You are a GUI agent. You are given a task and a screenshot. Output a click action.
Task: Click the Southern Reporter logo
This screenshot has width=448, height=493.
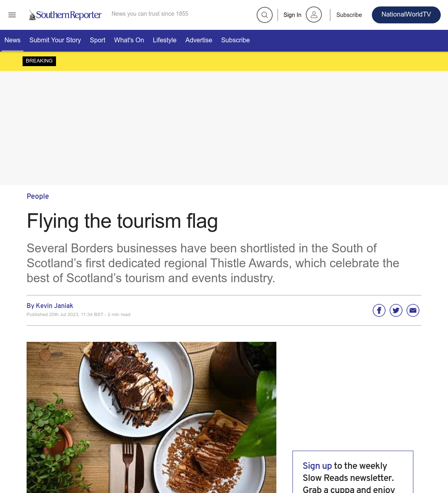(65, 15)
